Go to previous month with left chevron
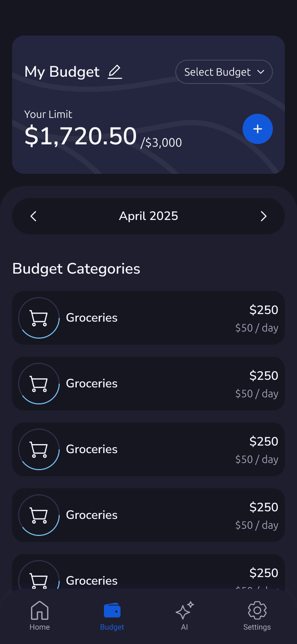This screenshot has height=644, width=297. (x=33, y=216)
